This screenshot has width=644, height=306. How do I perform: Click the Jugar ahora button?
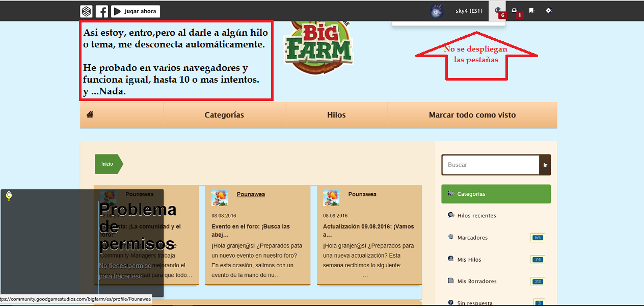136,11
